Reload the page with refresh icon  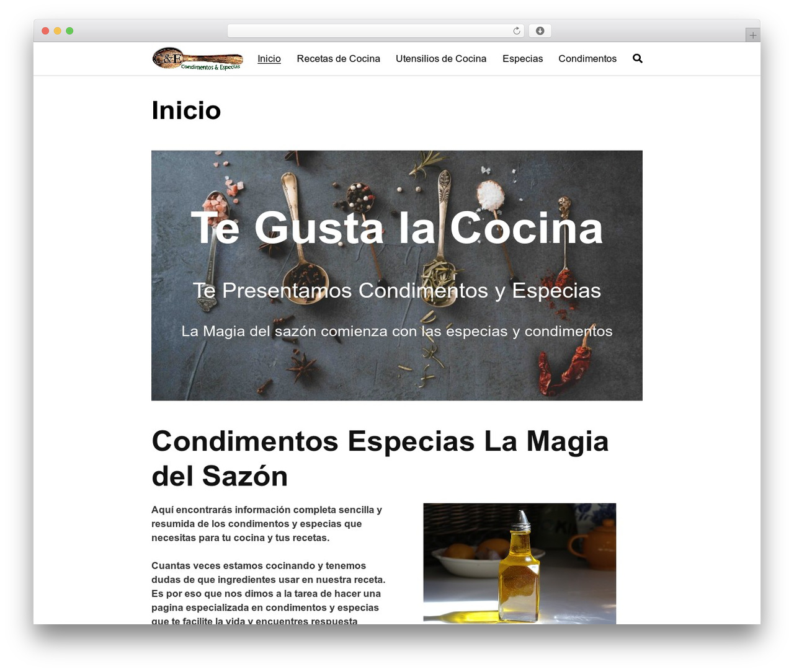[516, 31]
